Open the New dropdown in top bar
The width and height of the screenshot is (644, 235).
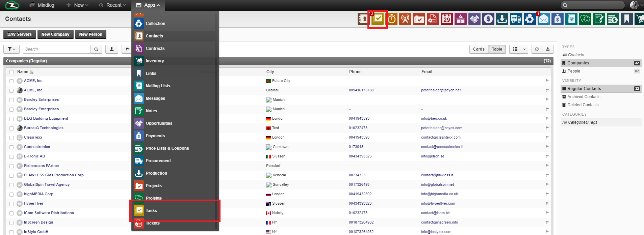coord(78,5)
